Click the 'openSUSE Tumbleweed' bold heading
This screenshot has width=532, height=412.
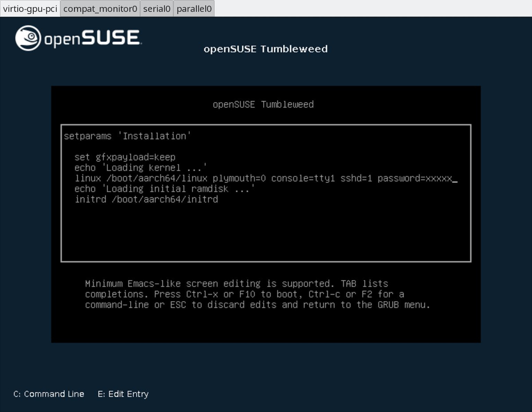(x=266, y=49)
